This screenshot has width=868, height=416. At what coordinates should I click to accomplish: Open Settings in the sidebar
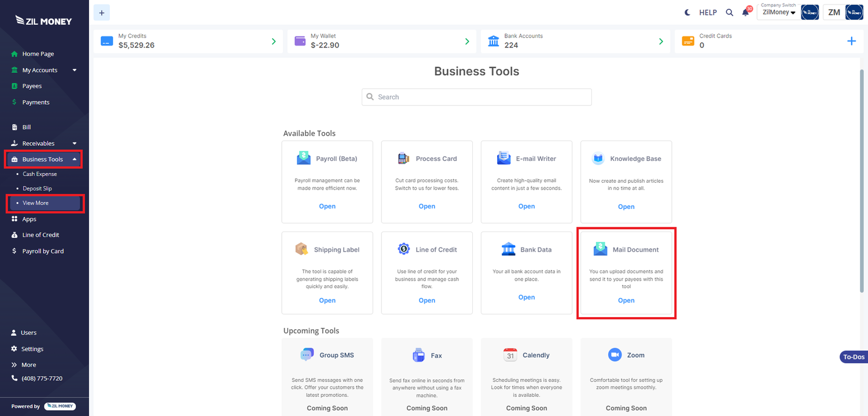pos(32,349)
